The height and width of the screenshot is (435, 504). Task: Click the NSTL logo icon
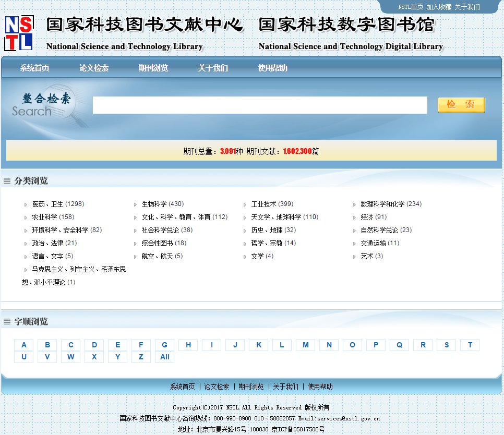pyautogui.click(x=19, y=33)
